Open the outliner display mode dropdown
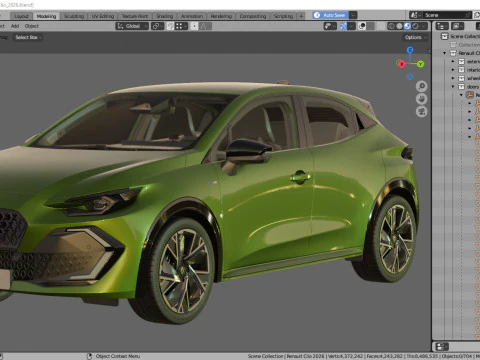 pyautogui.click(x=457, y=26)
